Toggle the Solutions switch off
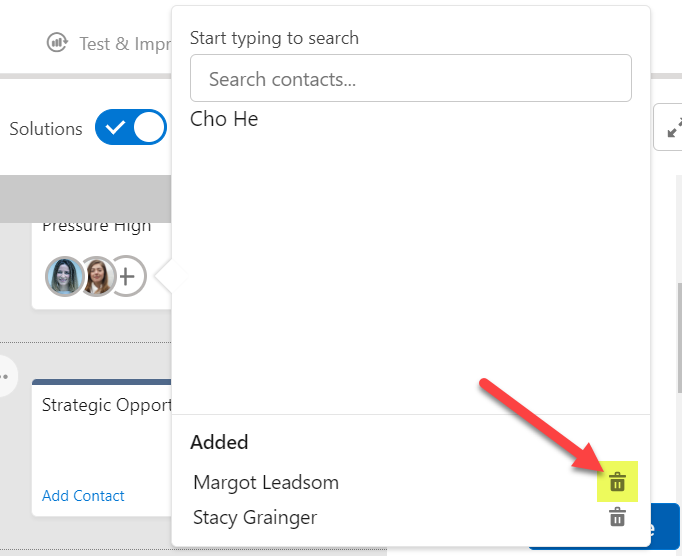This screenshot has height=556, width=682. tap(131, 128)
